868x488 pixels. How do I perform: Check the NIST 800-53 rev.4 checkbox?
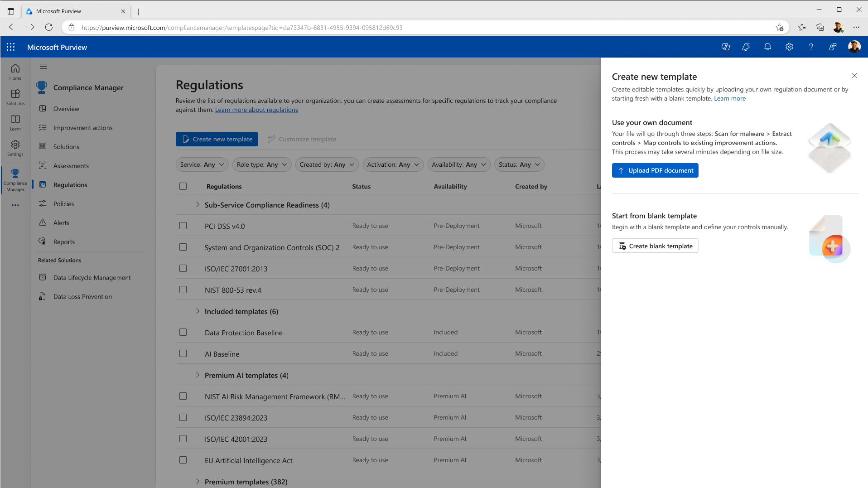(183, 290)
